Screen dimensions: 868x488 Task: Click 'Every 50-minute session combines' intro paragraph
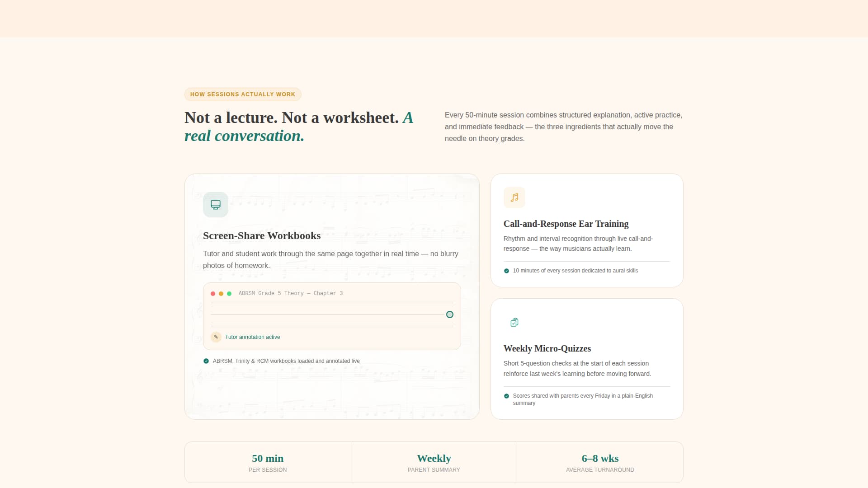pyautogui.click(x=564, y=127)
